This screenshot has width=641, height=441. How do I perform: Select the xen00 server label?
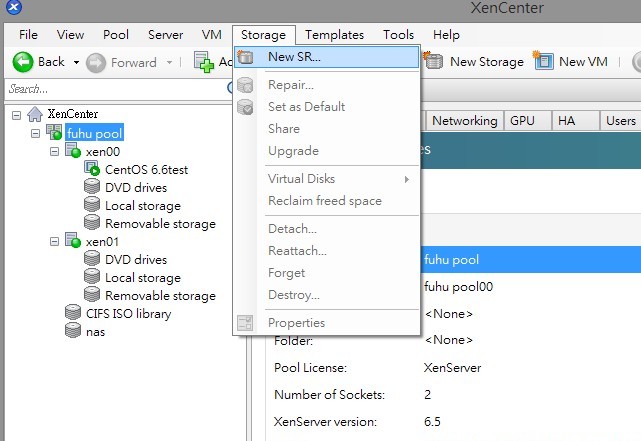tap(103, 152)
